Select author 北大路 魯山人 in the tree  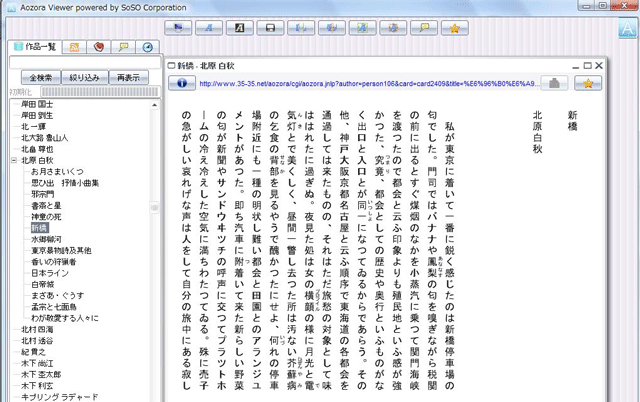pos(44,138)
